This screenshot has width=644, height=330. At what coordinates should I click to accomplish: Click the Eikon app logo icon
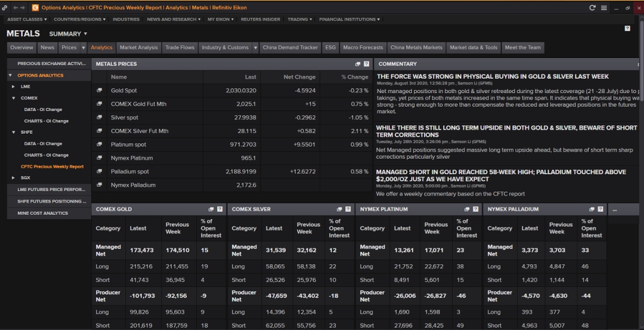point(35,7)
